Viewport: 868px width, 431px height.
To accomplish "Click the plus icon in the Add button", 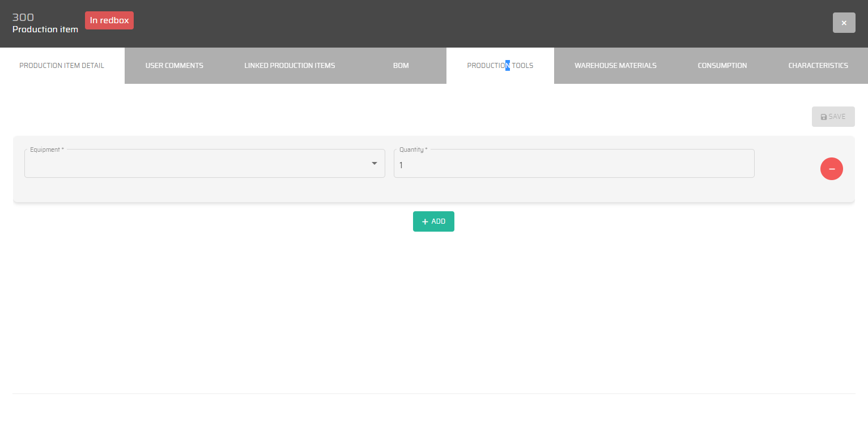I will click(x=425, y=221).
